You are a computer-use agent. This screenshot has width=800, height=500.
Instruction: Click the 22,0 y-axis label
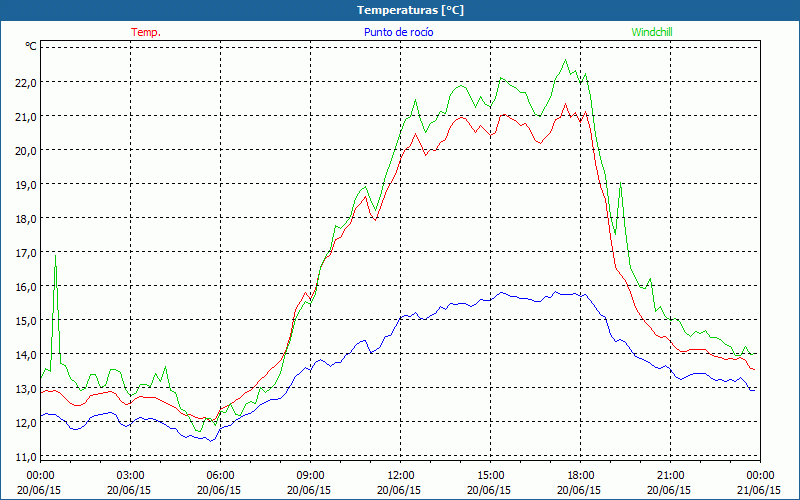point(24,82)
